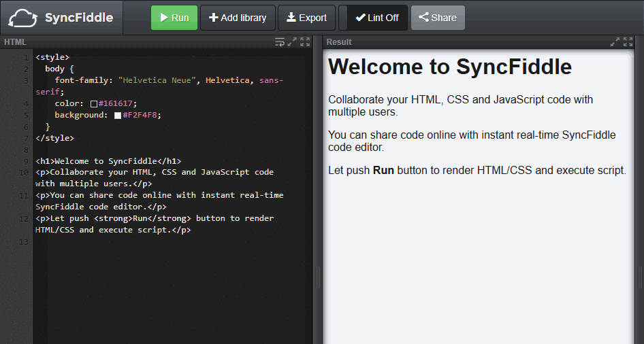Click line number 13 in the gutter
This screenshot has height=344, width=644.
tap(24, 242)
